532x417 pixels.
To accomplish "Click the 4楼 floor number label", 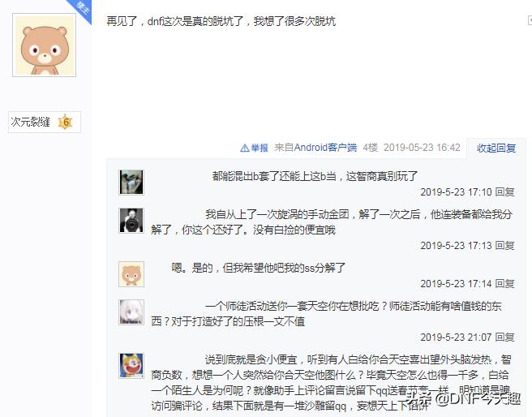I will point(371,148).
